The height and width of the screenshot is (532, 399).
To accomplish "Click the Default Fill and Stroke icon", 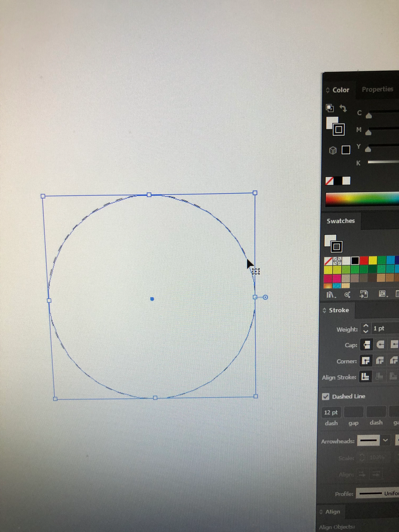I will pos(330,108).
